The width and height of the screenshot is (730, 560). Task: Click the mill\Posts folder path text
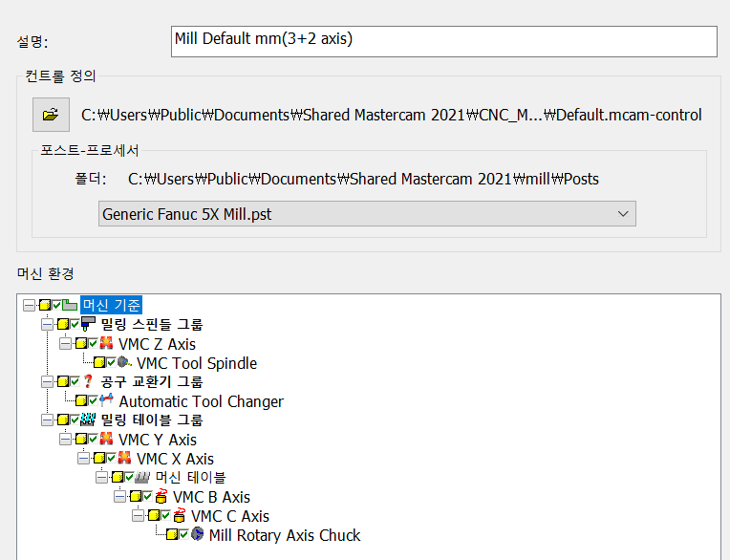[363, 179]
